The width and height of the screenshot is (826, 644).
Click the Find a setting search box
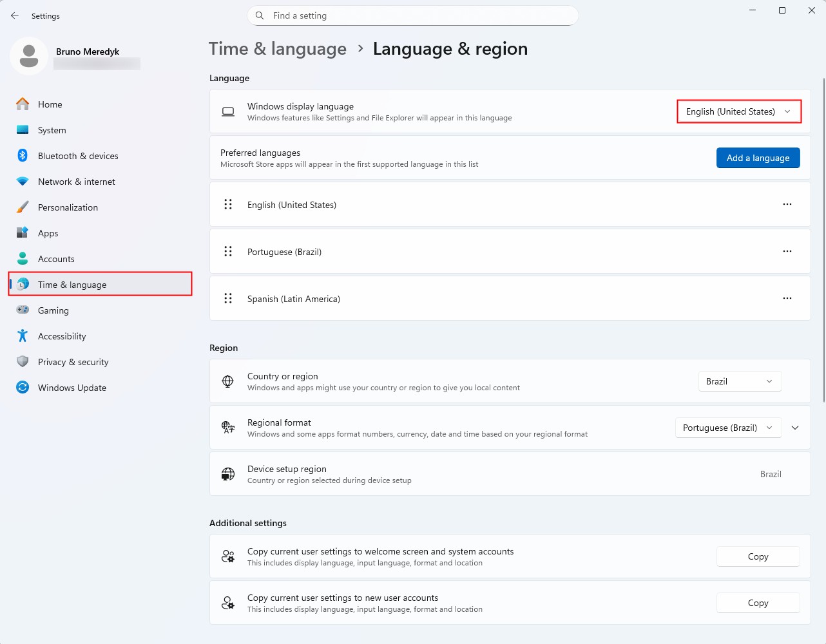[413, 15]
